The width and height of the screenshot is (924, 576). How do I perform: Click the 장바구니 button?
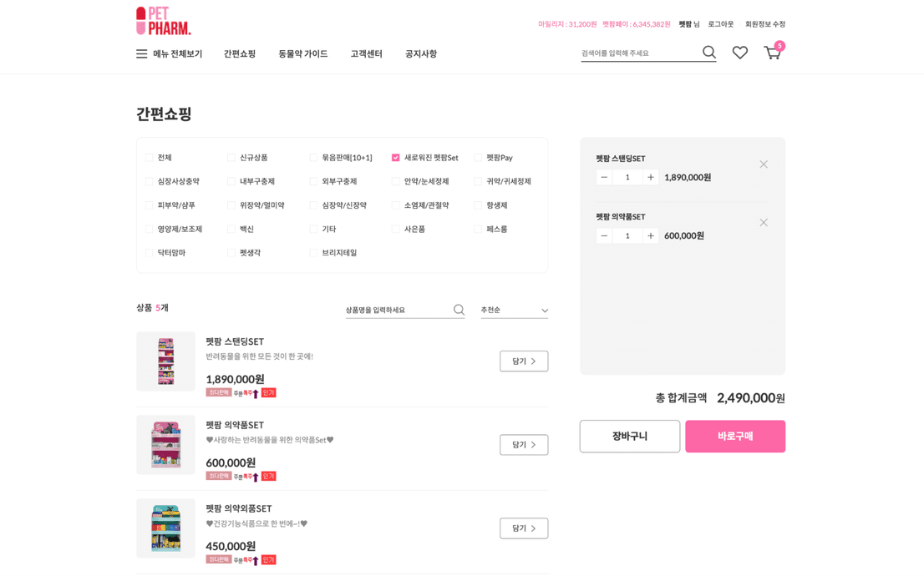click(x=629, y=437)
